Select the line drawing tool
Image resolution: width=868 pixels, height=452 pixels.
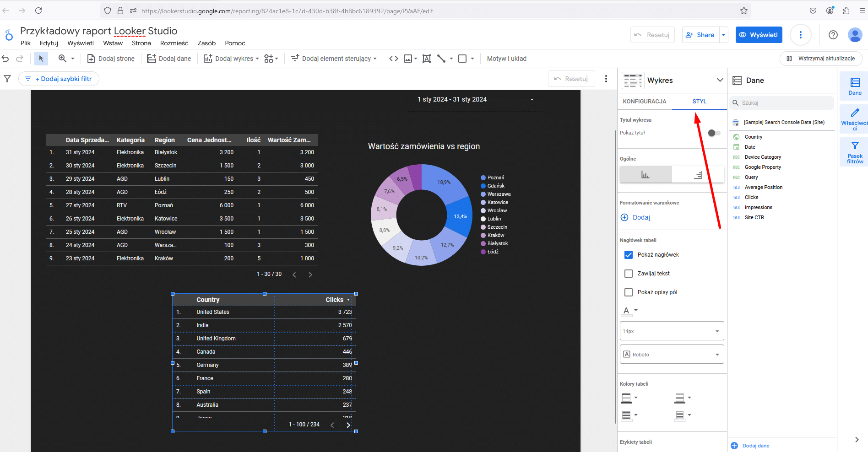click(441, 59)
